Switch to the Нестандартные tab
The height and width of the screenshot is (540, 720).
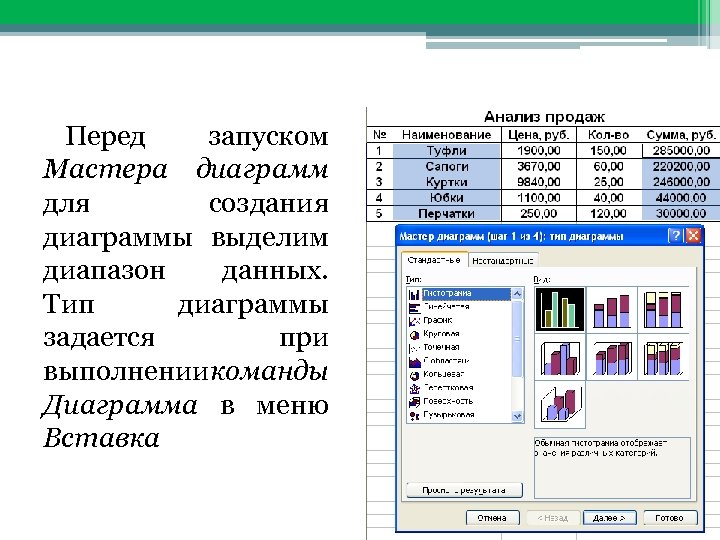tap(503, 261)
